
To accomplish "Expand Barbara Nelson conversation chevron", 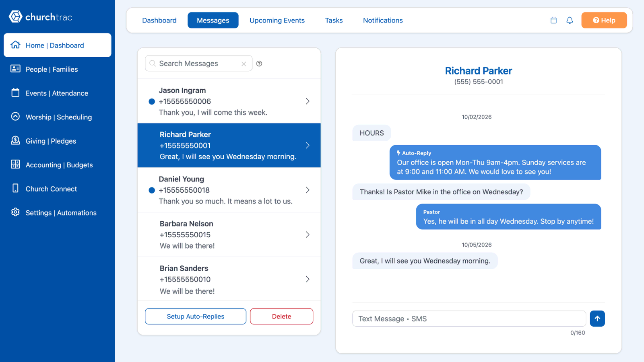I will (x=308, y=234).
